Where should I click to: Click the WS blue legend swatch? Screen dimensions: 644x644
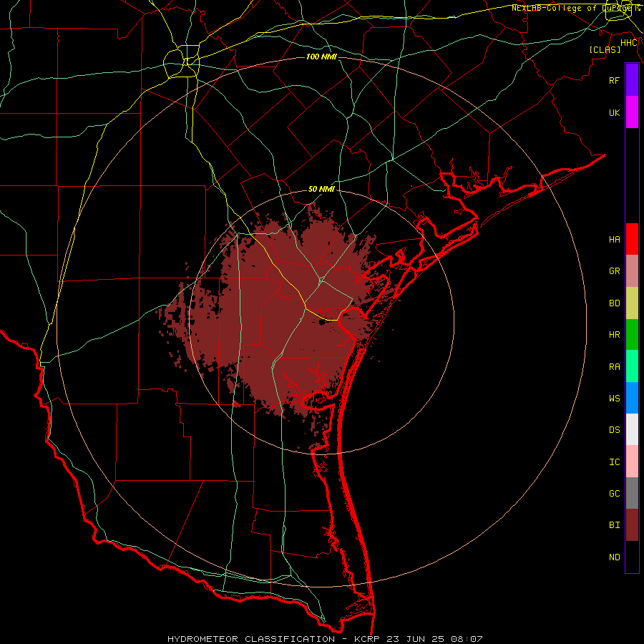tap(632, 398)
